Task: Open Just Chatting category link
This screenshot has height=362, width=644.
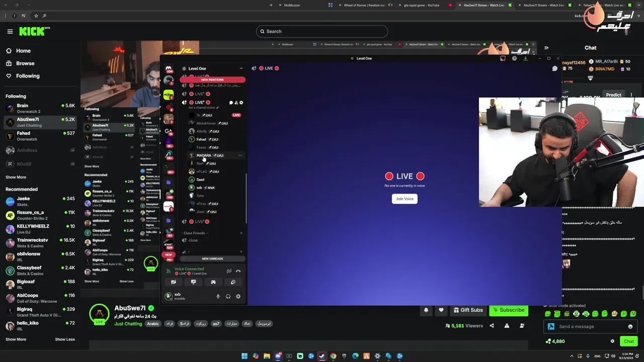Action: [x=128, y=324]
